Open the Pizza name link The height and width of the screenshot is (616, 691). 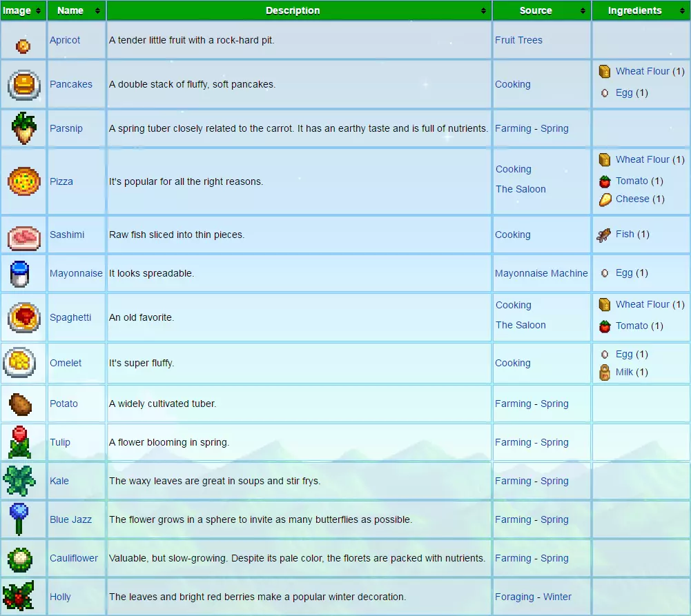click(x=61, y=181)
